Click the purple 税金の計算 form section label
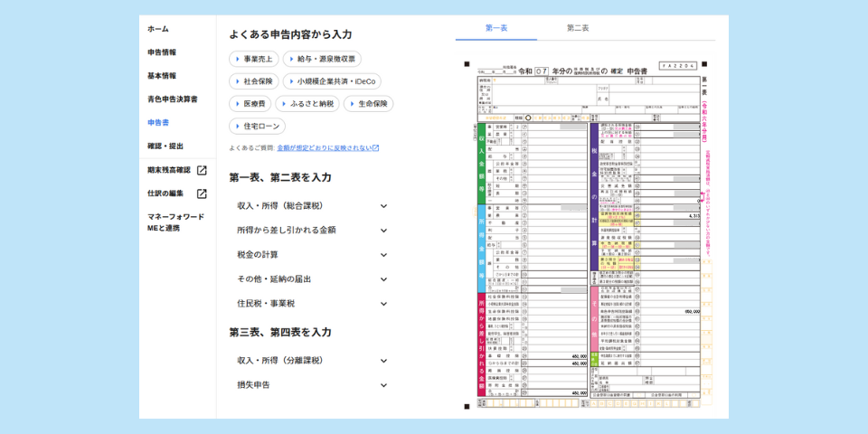The image size is (868, 434). [595, 197]
